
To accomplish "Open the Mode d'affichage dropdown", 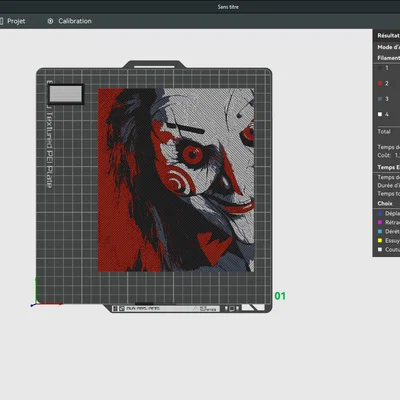I will point(388,47).
